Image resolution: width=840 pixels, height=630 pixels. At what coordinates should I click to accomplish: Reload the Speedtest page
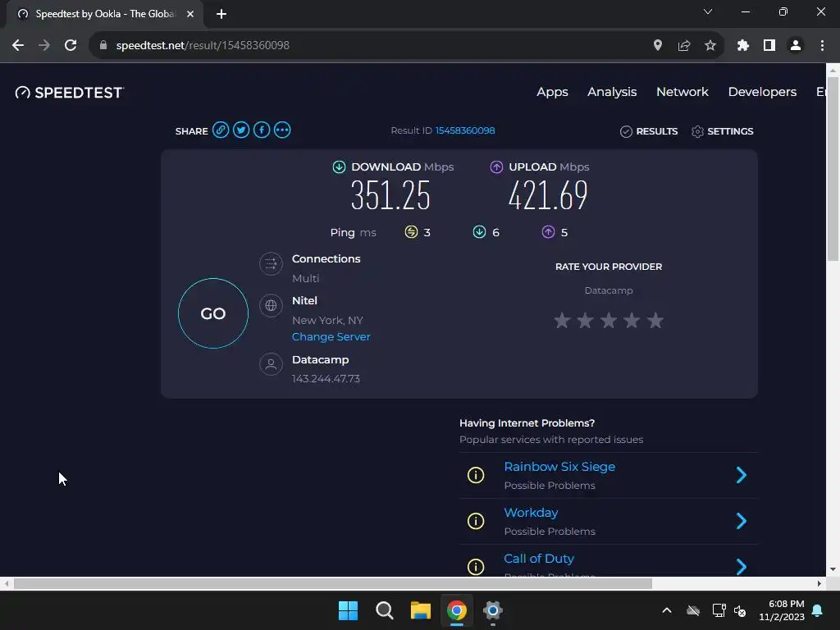71,46
